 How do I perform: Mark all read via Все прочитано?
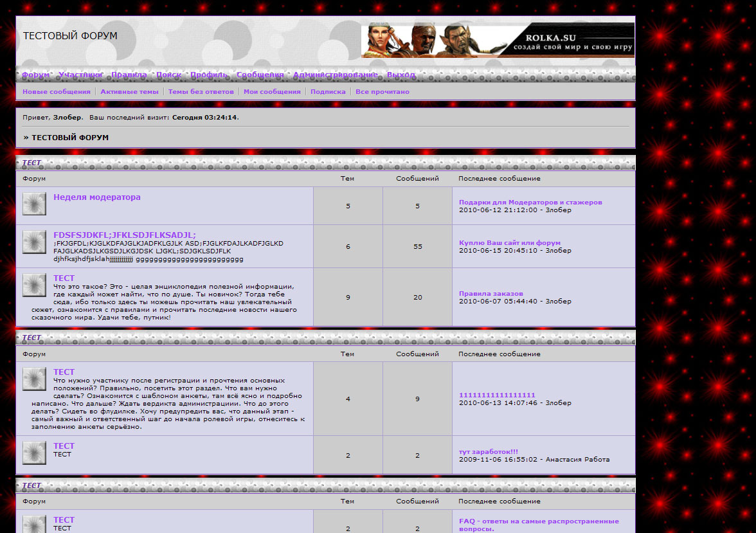click(382, 92)
